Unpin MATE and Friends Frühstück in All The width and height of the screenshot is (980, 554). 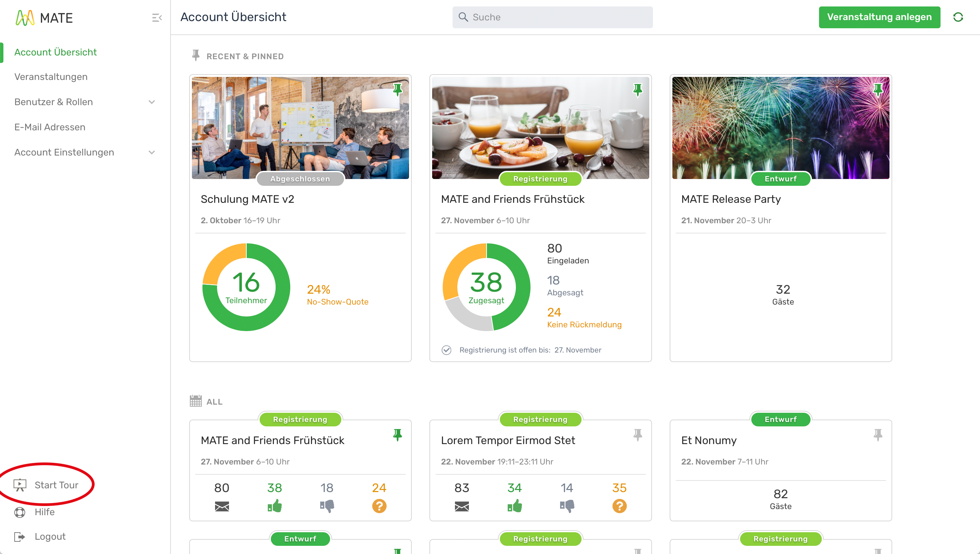click(x=397, y=435)
